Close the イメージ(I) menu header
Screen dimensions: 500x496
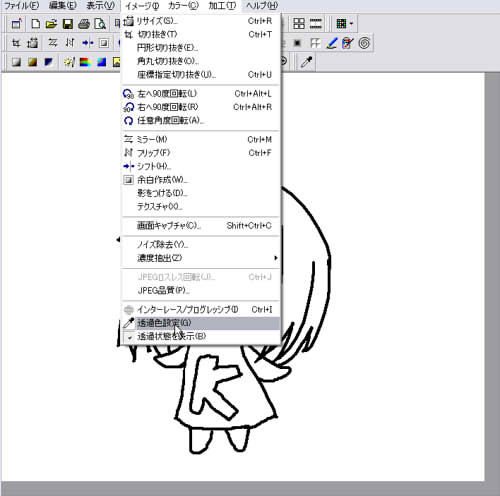142,6
